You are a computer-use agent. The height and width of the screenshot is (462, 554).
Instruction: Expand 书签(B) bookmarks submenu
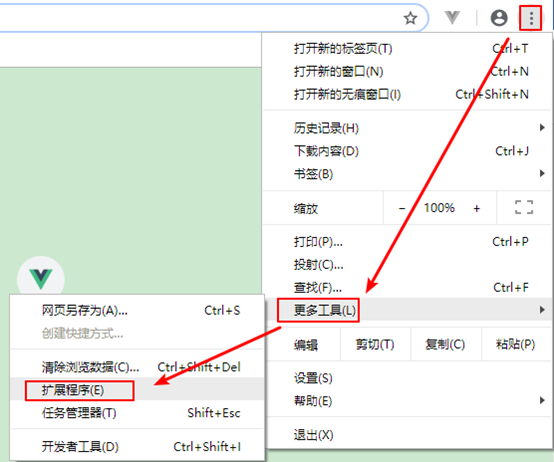pos(406,174)
